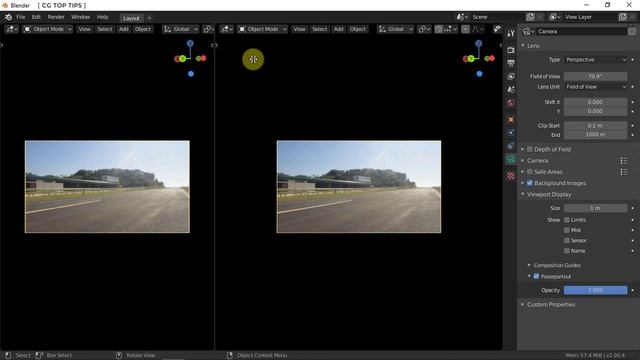
Task: Check the Name display option
Action: point(567,251)
